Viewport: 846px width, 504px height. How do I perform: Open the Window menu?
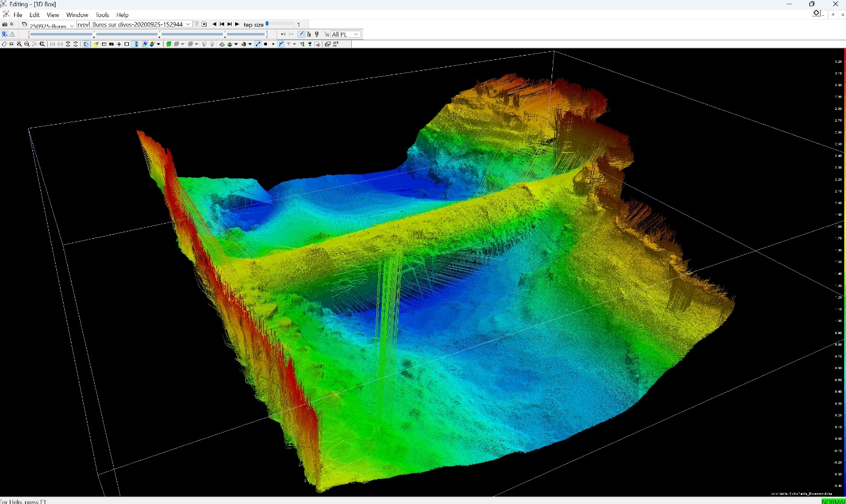point(77,15)
